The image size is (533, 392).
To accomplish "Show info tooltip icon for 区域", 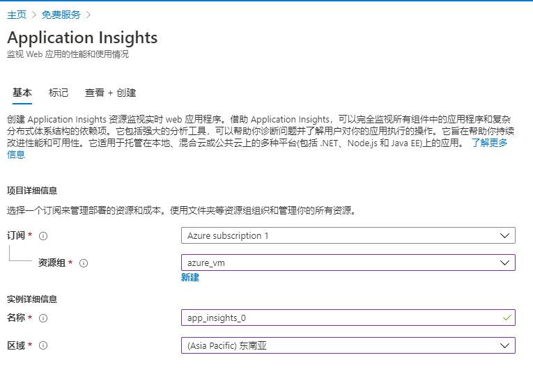I will (x=43, y=345).
